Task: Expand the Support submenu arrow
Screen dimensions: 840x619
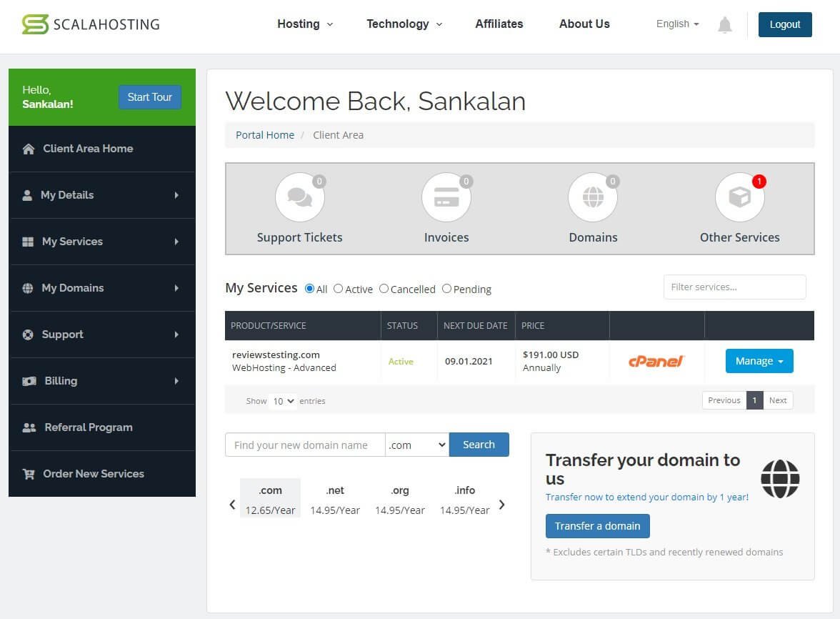Action: [x=176, y=335]
